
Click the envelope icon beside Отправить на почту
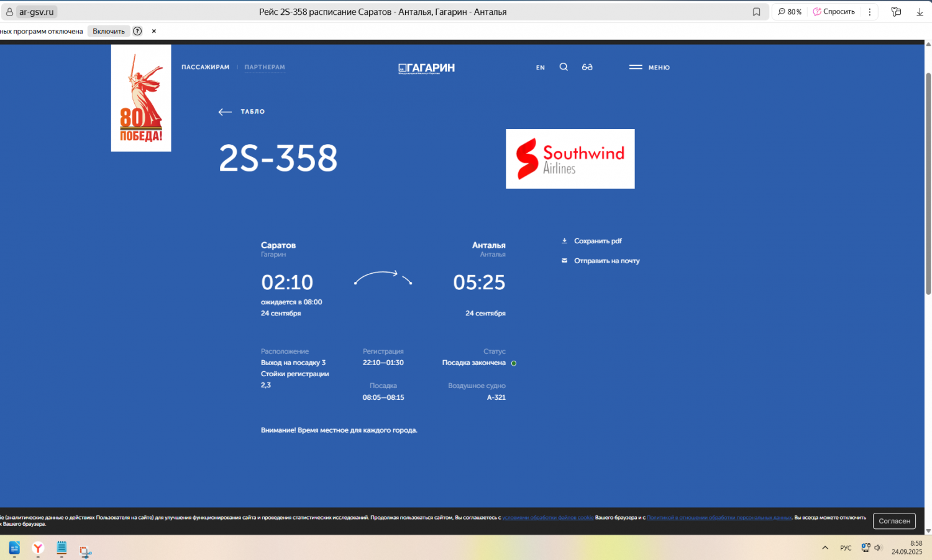coord(565,261)
